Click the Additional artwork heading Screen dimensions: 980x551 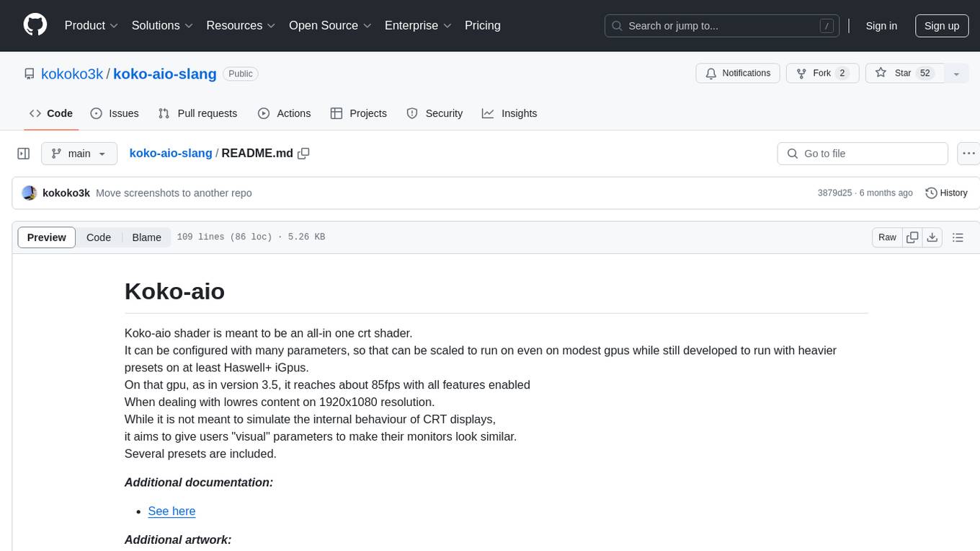point(178,539)
